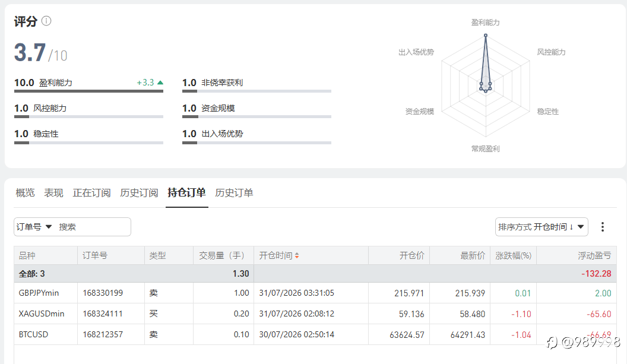The width and height of the screenshot is (627, 364).
Task: Go to the 历史订单 tab
Action: (234, 193)
